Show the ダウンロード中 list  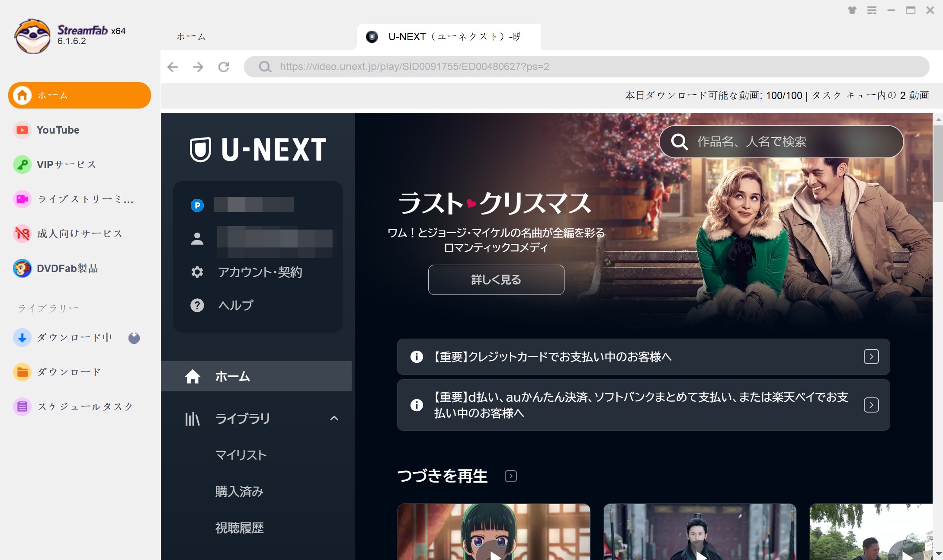click(63, 338)
